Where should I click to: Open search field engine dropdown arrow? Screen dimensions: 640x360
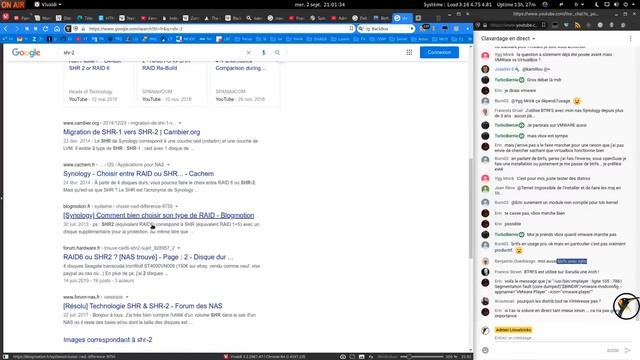[412, 29]
